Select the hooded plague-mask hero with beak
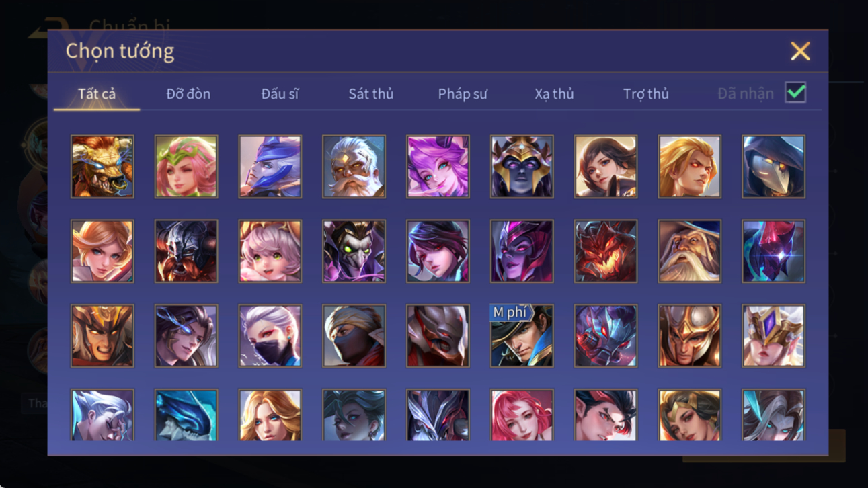The image size is (868, 488). point(773,167)
